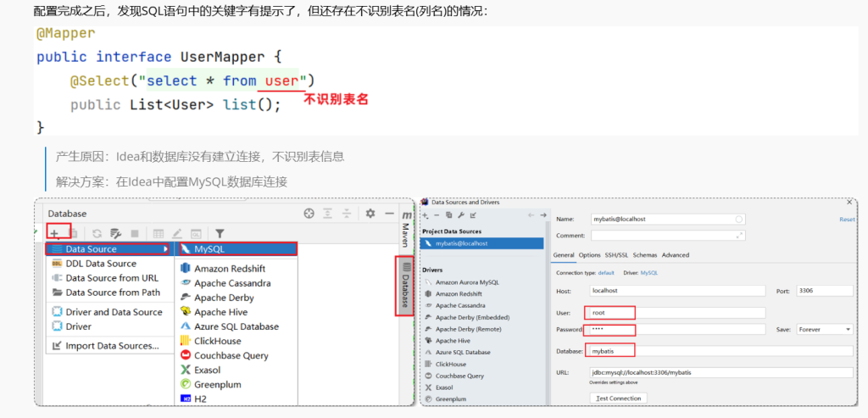Click the forward arrow in Data Sources dialog
868x418 pixels.
pos(543,215)
